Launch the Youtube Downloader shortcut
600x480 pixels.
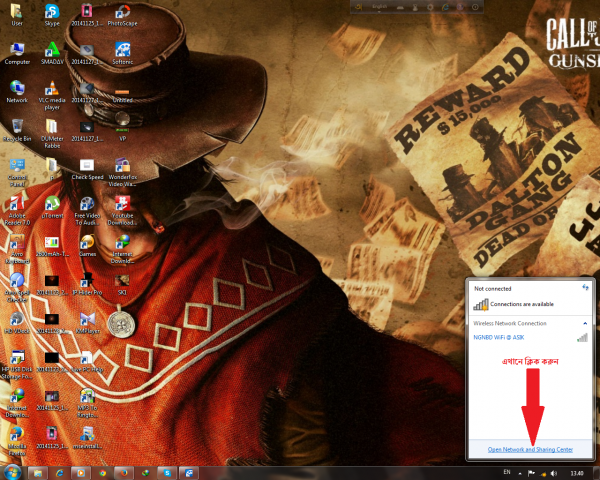122,211
